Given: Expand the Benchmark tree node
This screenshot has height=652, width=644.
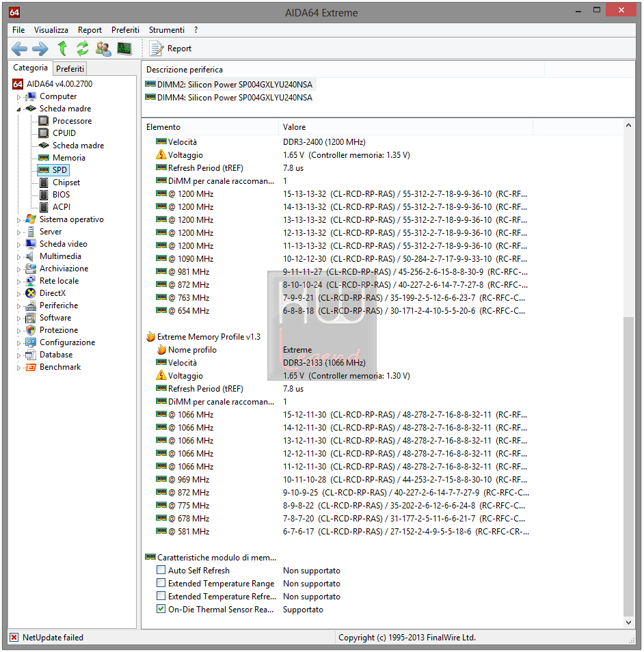Looking at the screenshot, I should (x=18, y=368).
